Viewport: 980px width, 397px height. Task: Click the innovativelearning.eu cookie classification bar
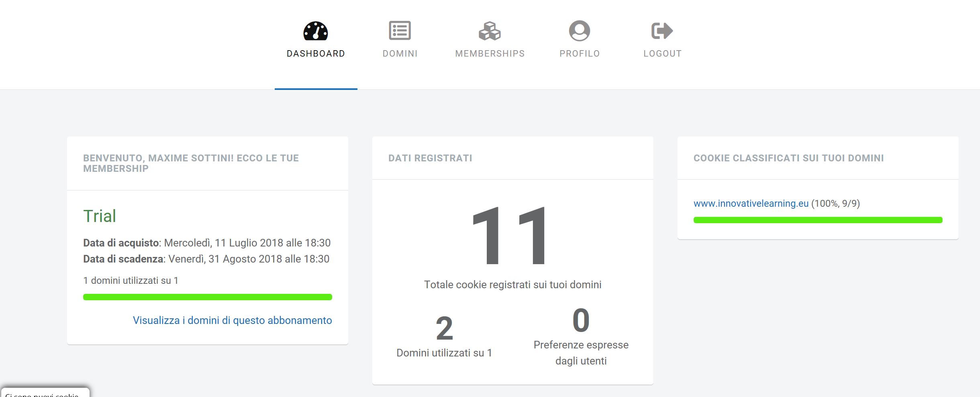(818, 220)
